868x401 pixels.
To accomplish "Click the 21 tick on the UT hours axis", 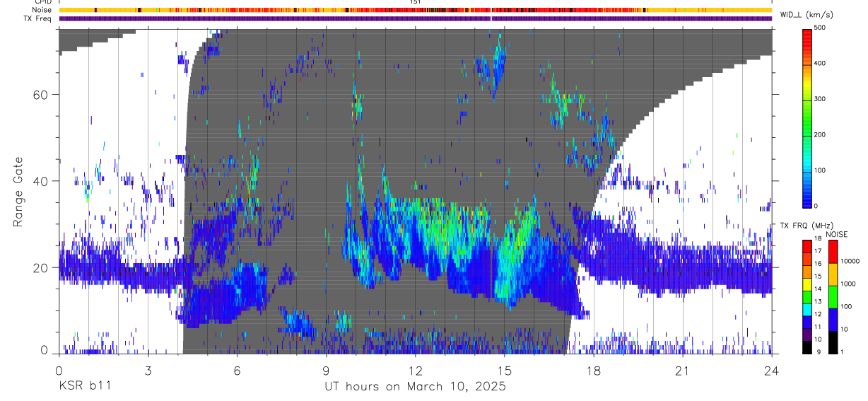I will point(682,370).
